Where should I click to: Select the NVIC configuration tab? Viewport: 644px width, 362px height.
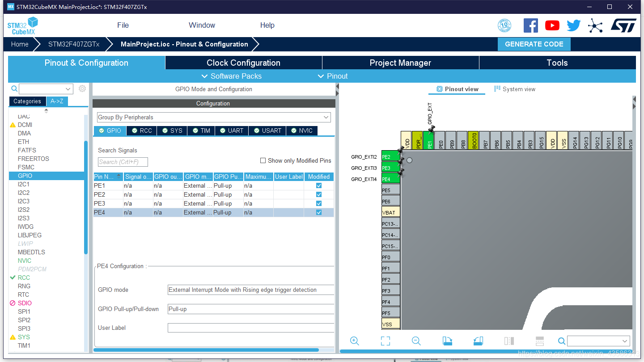tap(302, 130)
